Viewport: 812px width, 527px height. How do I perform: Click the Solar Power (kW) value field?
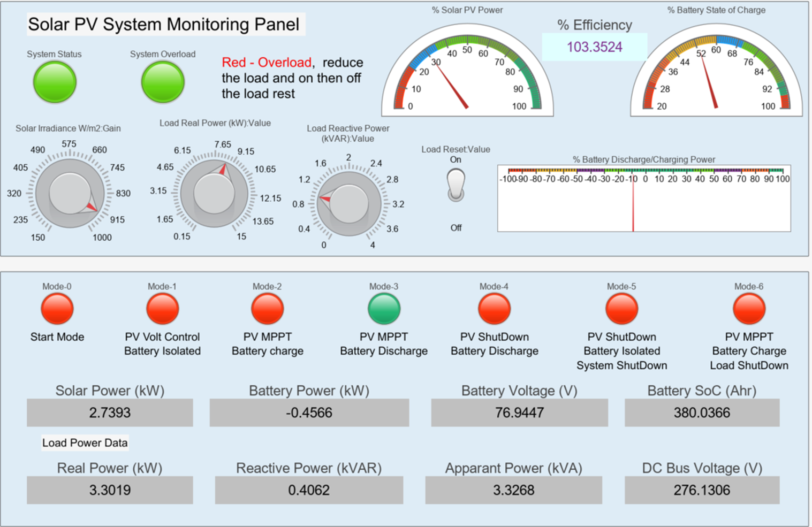[x=110, y=413]
